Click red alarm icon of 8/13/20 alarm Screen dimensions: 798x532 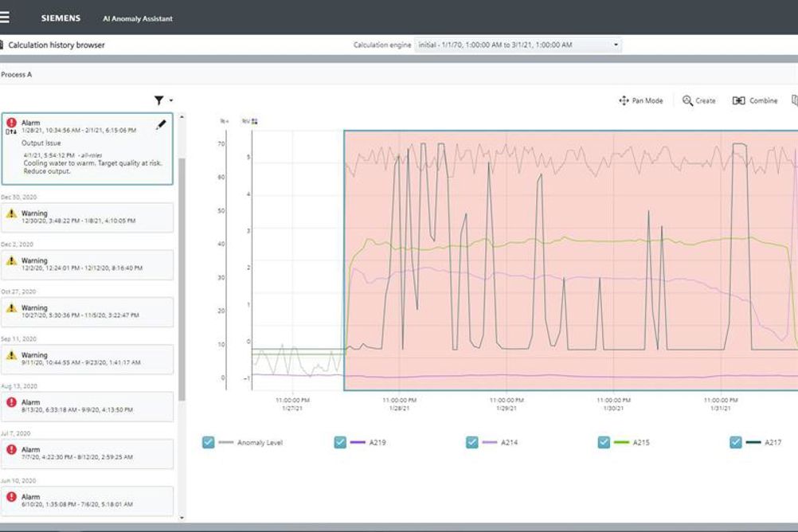(11, 402)
